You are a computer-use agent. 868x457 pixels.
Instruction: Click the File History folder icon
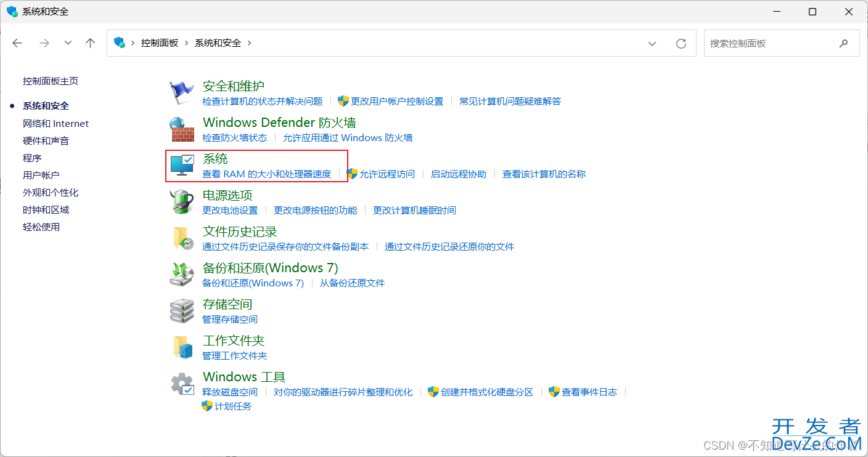click(182, 238)
